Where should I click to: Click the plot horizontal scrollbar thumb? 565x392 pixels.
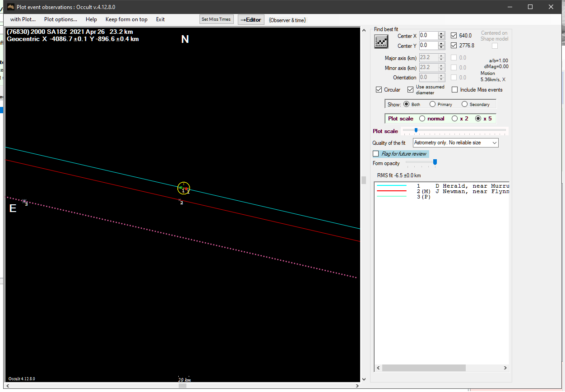pyautogui.click(x=182, y=386)
